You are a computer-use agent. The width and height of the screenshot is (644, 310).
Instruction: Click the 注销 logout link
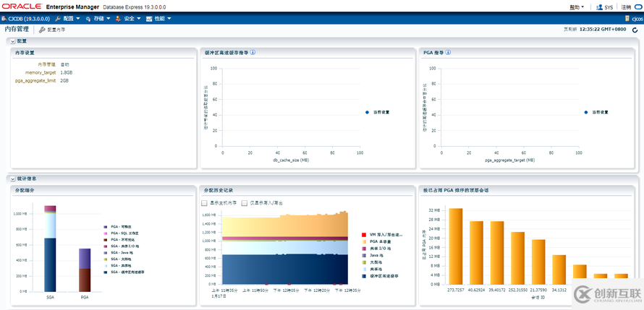point(626,7)
